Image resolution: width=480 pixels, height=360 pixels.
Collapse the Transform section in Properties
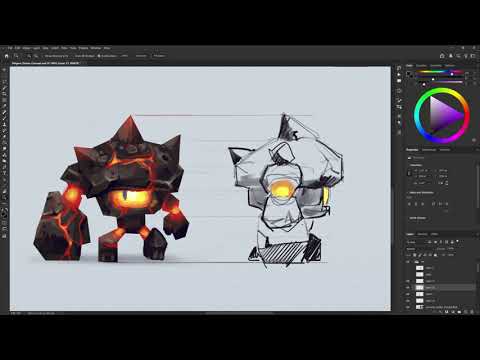[x=415, y=165]
